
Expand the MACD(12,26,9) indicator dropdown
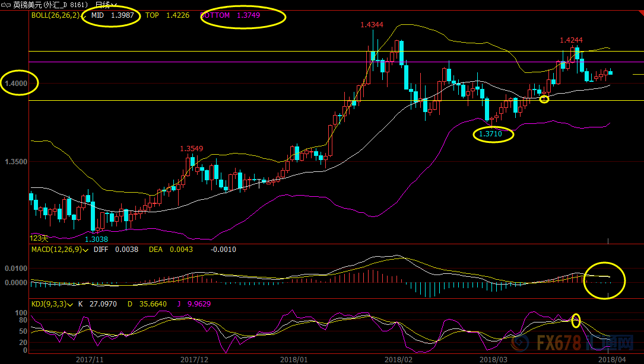click(87, 250)
